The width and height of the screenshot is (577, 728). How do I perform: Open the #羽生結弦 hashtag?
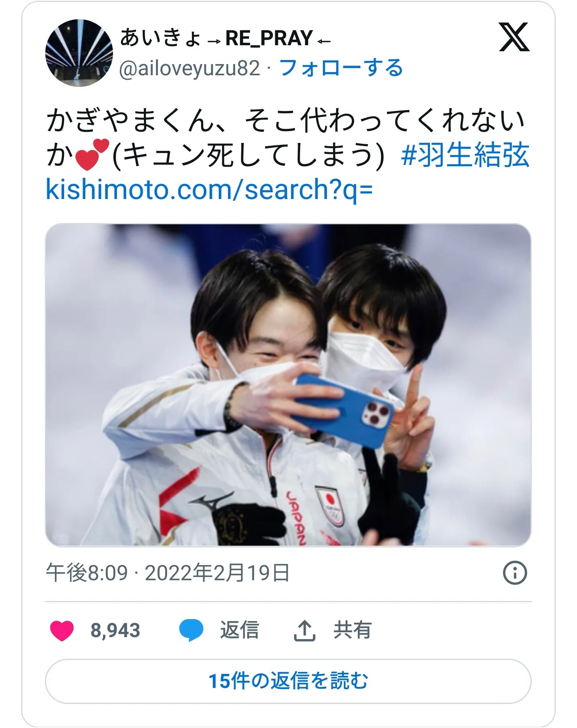tap(465, 155)
